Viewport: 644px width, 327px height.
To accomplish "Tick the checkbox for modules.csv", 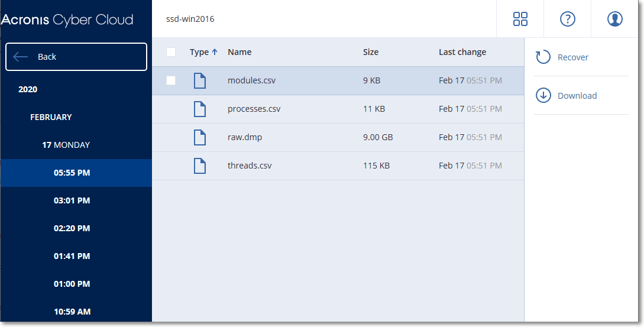I will tap(171, 80).
